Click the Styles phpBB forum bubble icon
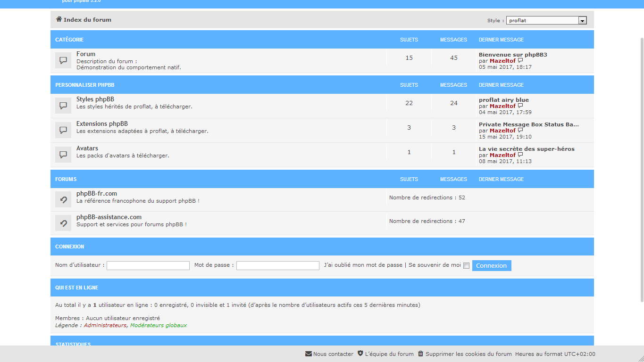 63,106
